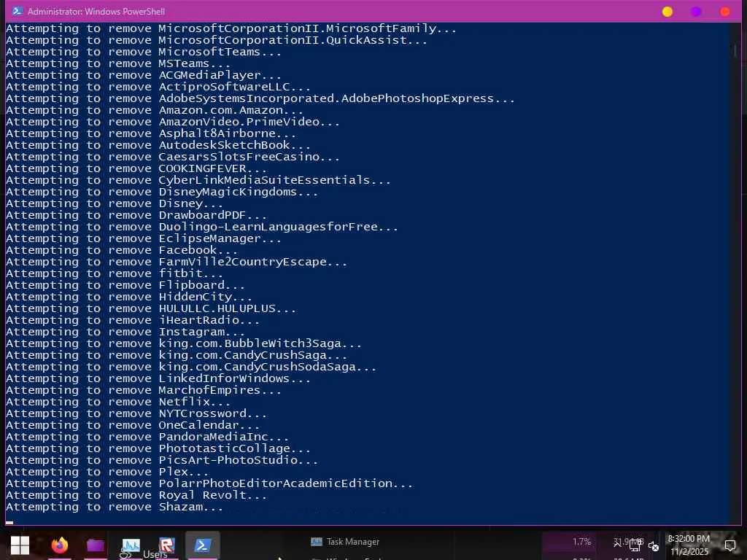
Task: Click the line removing EclipseManager
Action: 144,238
